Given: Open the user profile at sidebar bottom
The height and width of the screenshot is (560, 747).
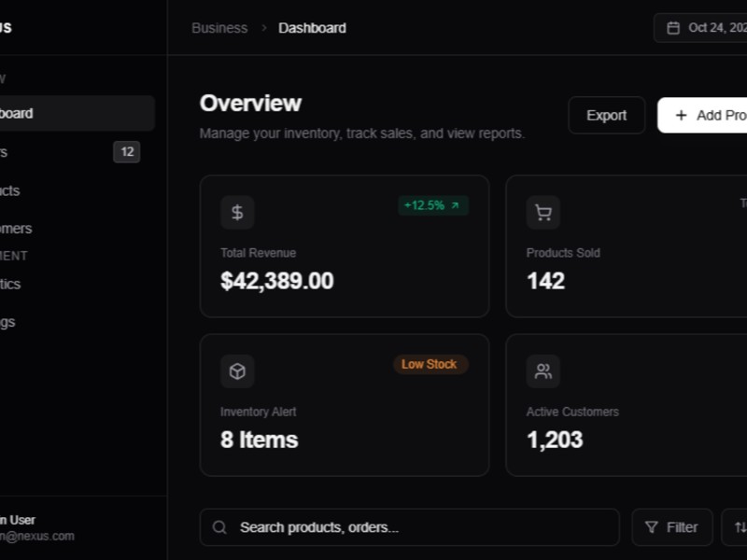Looking at the screenshot, I should pos(37,527).
